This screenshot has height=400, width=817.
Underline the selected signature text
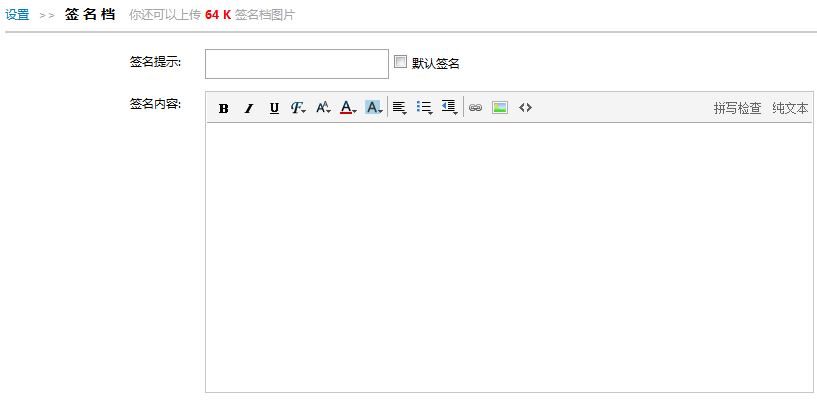[274, 108]
